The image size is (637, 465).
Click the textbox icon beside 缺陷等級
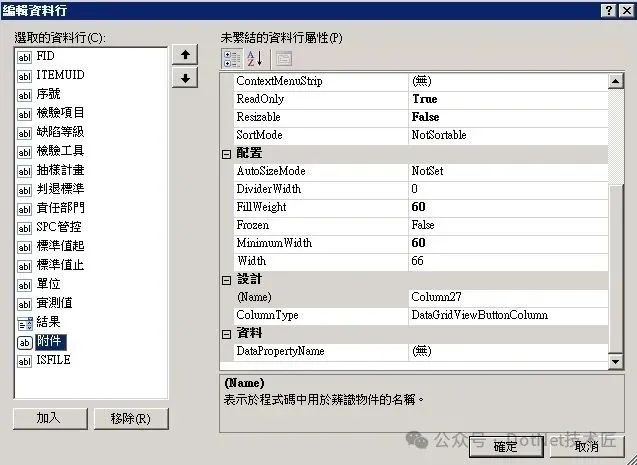coord(24,133)
